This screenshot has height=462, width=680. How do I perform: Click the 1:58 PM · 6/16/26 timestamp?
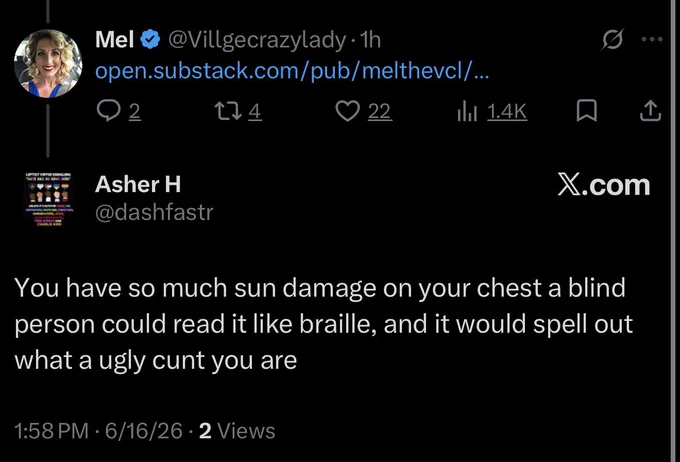point(98,431)
